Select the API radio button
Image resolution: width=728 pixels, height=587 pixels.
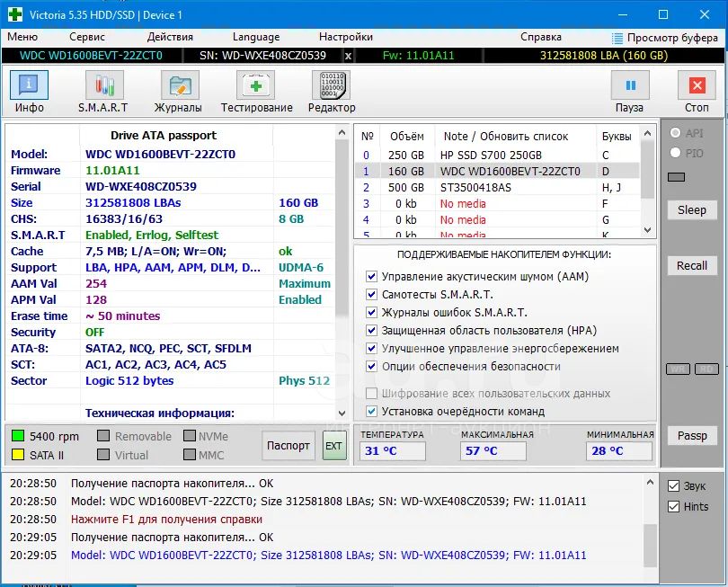pyautogui.click(x=676, y=133)
